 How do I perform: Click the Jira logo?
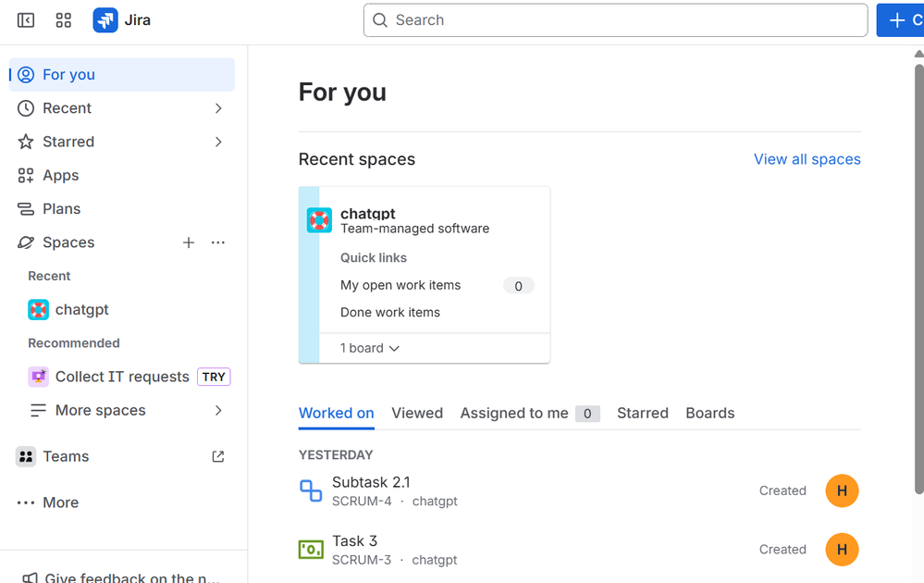pos(104,19)
